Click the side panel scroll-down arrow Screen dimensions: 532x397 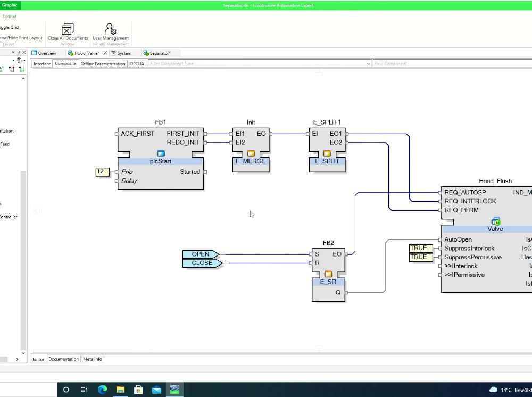pyautogui.click(x=23, y=353)
